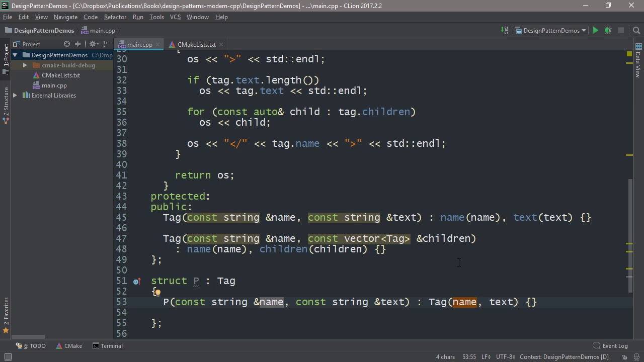Toggle file read-only lock icon
This screenshot has width=644, height=362.
[624, 357]
